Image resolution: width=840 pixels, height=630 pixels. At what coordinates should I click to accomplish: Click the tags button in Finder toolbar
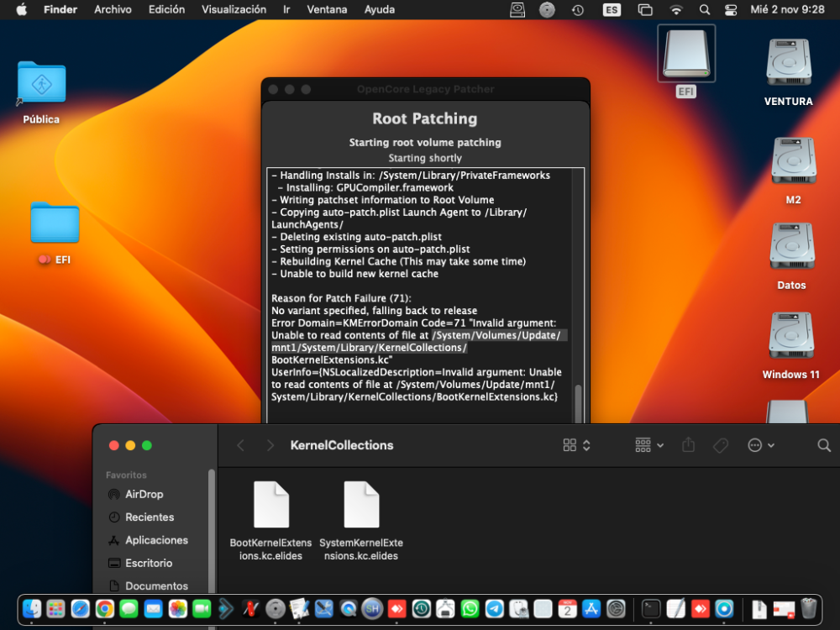tap(721, 445)
